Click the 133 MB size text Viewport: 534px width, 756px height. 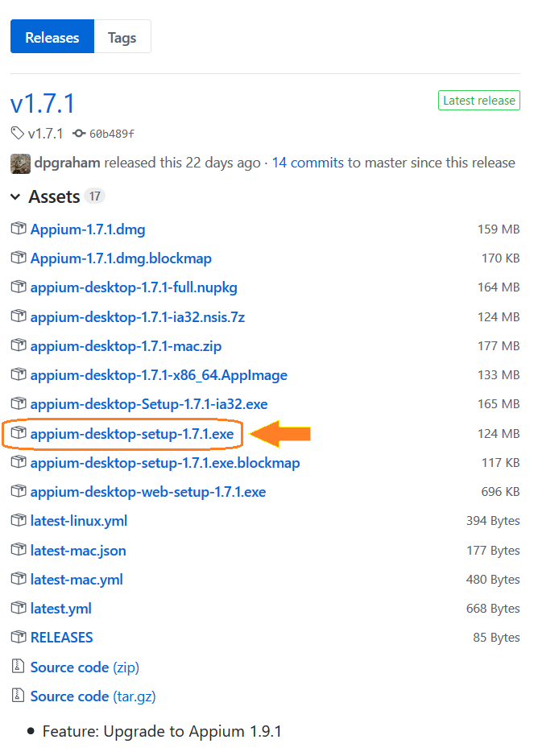[499, 375]
